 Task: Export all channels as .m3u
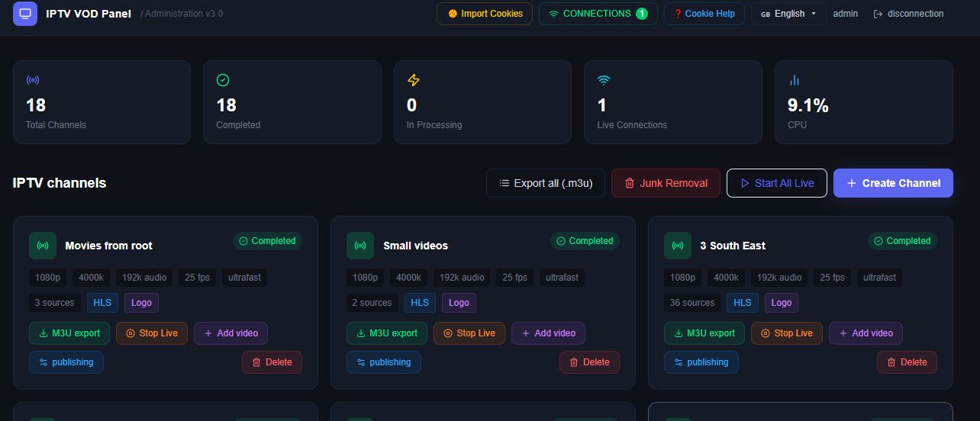[x=546, y=183]
